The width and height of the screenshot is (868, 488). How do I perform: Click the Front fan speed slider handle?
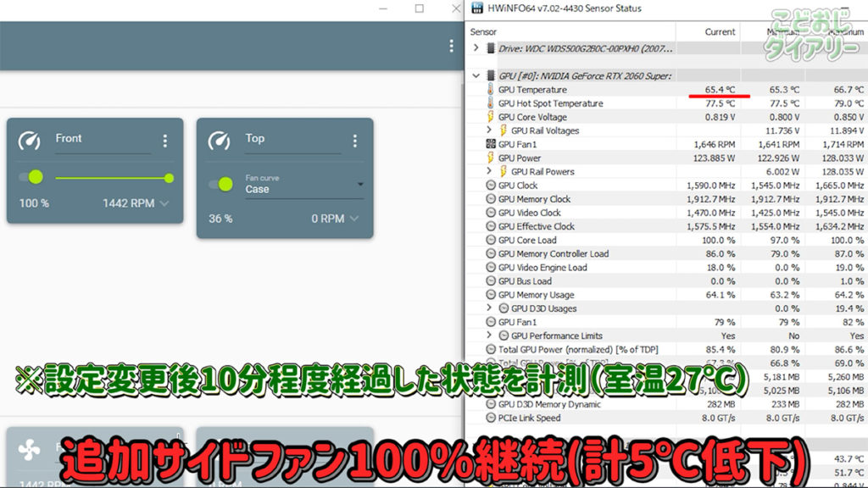169,178
